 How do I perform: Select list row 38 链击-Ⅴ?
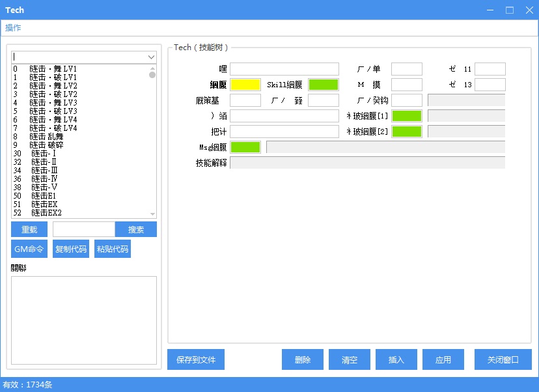pyautogui.click(x=81, y=187)
